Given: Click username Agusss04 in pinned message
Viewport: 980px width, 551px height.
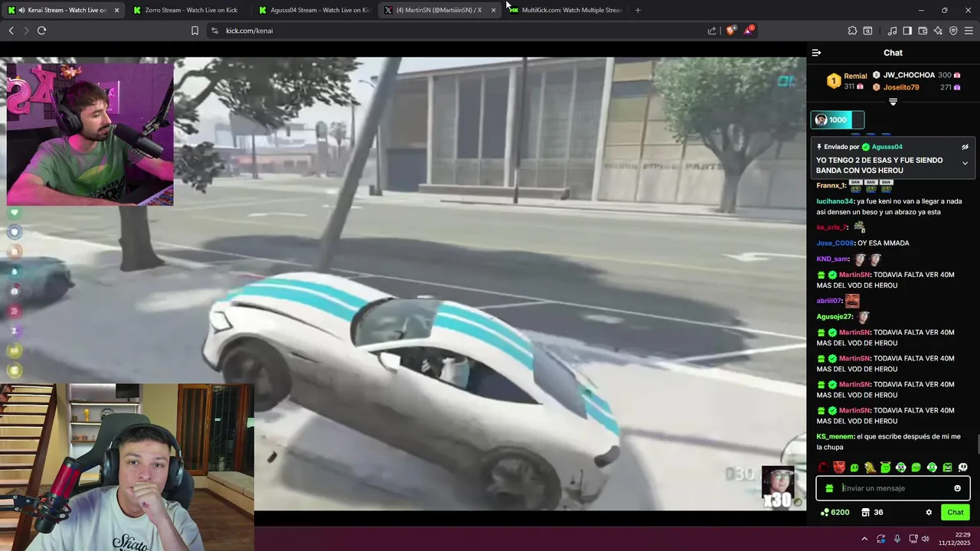Looking at the screenshot, I should coord(887,147).
